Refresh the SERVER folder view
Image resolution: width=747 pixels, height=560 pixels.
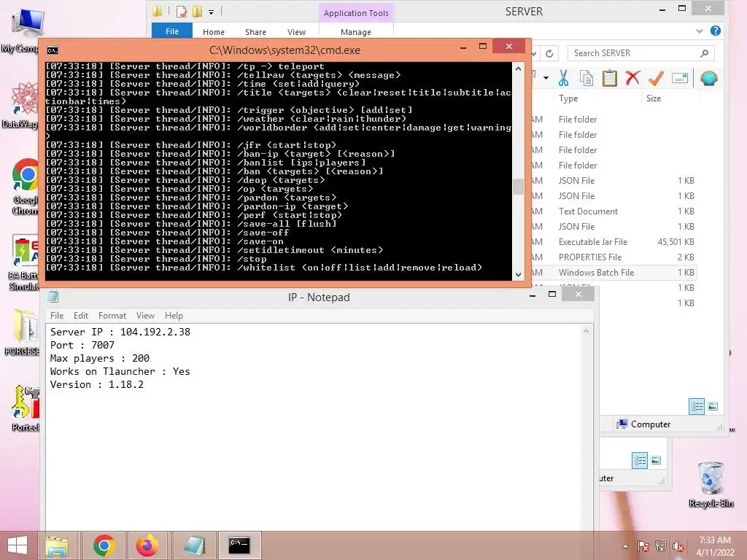(549, 53)
